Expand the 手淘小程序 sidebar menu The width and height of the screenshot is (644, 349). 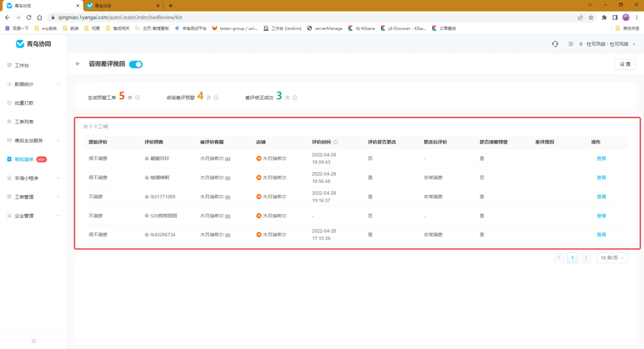tap(33, 178)
